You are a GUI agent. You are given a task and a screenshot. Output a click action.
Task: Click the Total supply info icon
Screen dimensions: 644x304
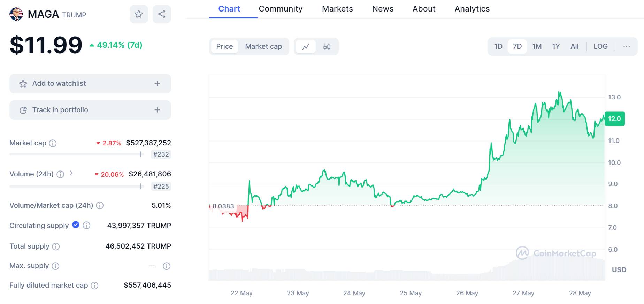[x=56, y=246]
